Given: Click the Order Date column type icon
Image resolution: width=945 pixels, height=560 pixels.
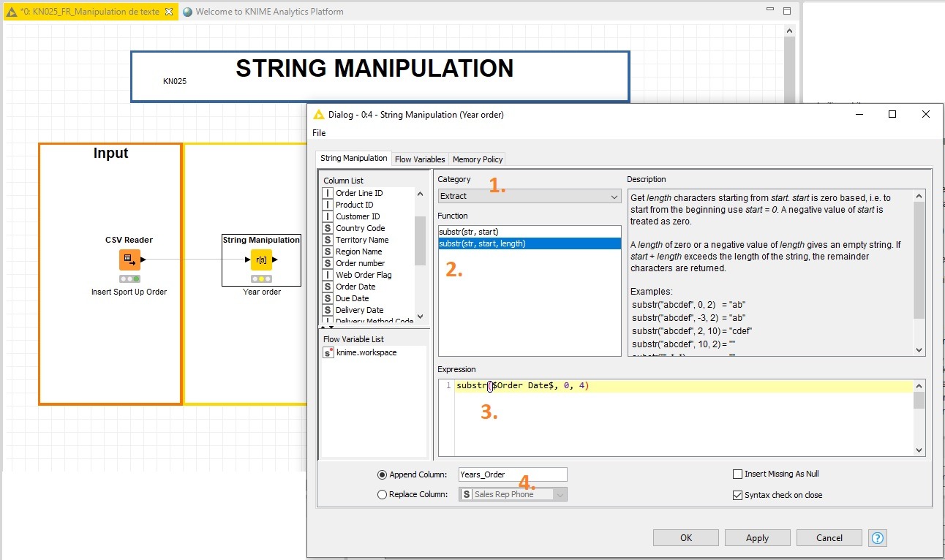Looking at the screenshot, I should point(328,287).
